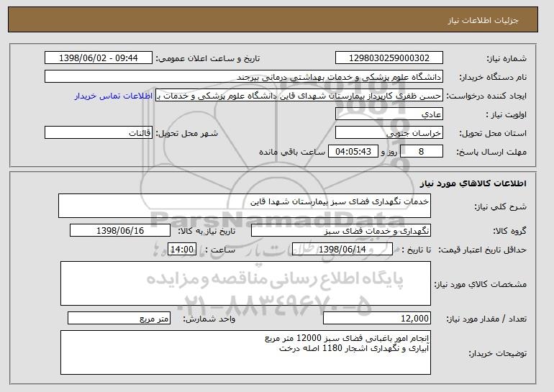
Task: Click the label تاریخ و ساعت اعلان عمومی
Action: point(208,58)
